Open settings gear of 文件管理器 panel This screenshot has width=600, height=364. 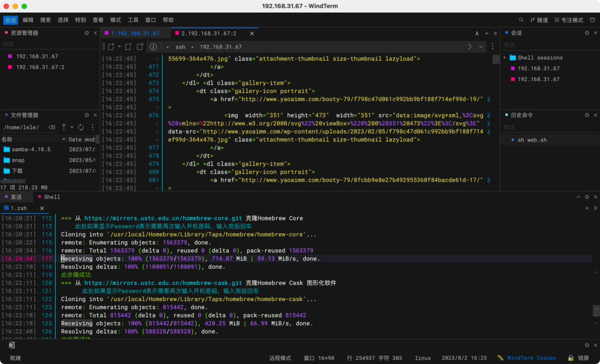click(x=87, y=115)
